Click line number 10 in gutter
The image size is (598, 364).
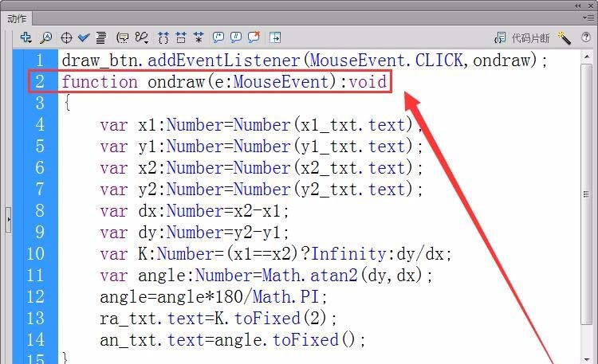click(35, 253)
